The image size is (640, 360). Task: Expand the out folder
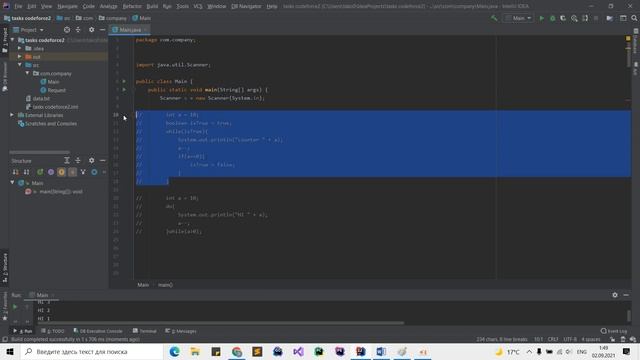point(20,57)
